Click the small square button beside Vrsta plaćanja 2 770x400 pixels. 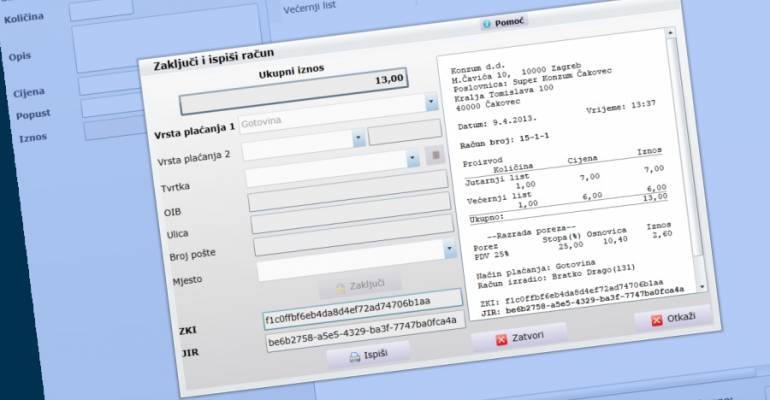pos(433,155)
